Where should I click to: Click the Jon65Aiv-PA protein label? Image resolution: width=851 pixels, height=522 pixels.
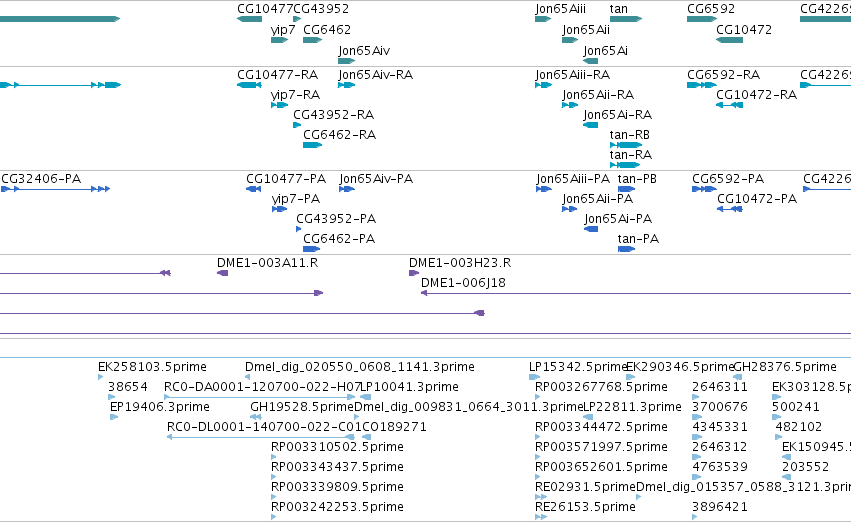tap(376, 179)
